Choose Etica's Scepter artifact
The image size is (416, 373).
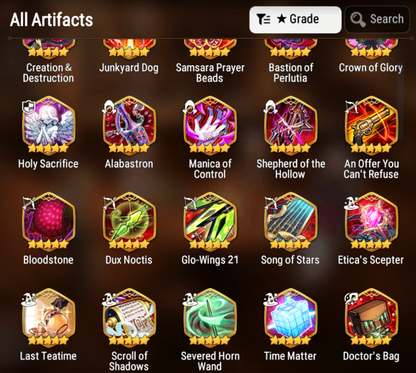(x=371, y=222)
